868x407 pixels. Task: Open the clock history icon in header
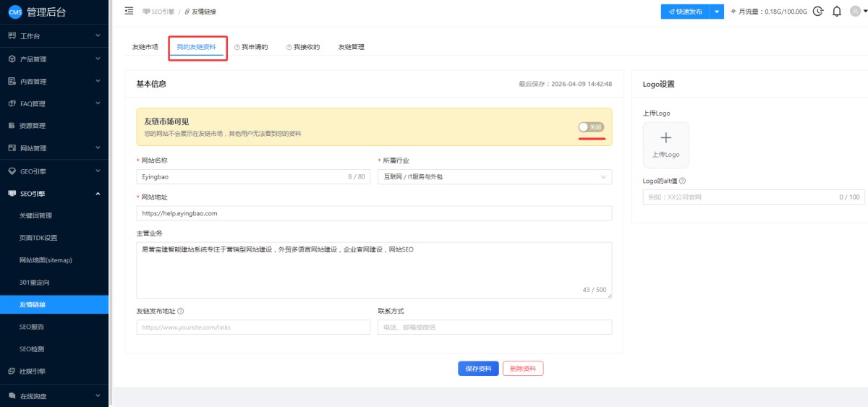(x=818, y=12)
